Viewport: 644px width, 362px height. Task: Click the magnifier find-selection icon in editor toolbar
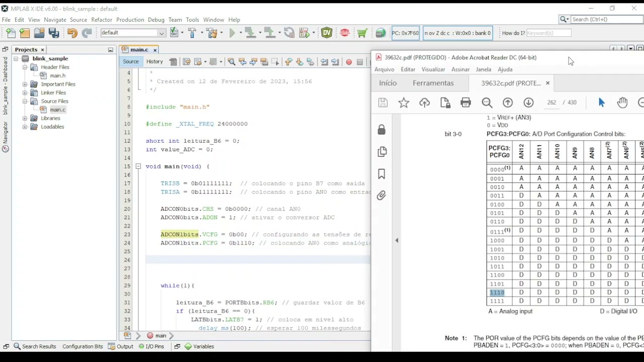231,62
